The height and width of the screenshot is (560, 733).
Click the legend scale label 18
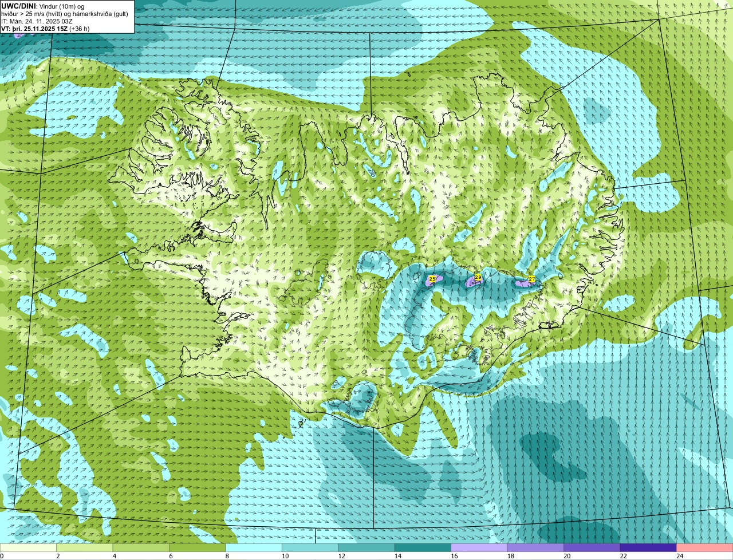click(510, 556)
